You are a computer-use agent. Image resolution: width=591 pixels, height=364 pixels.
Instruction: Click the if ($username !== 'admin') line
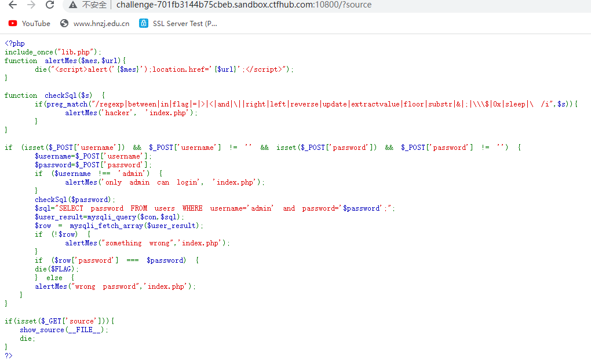[x=99, y=173]
